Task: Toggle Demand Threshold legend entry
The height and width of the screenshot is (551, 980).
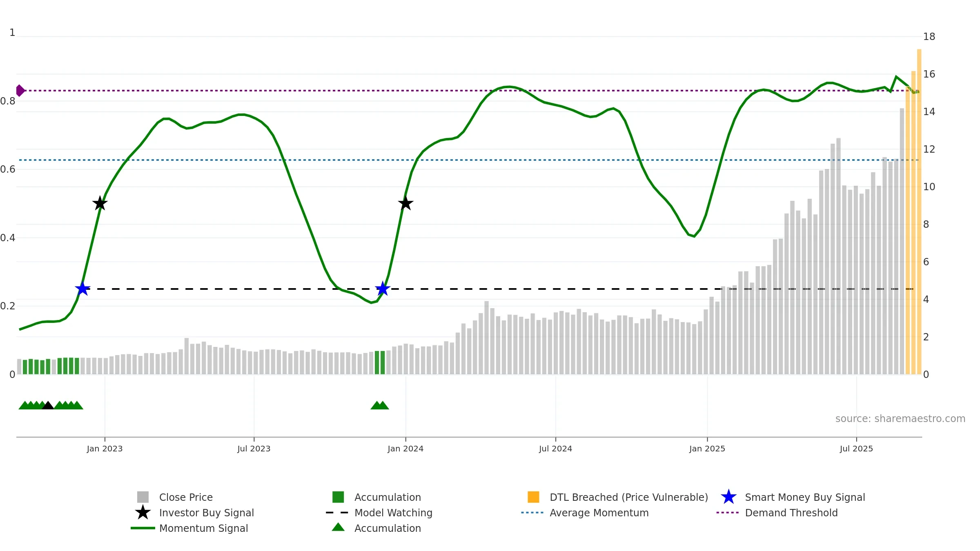Action: pos(777,513)
